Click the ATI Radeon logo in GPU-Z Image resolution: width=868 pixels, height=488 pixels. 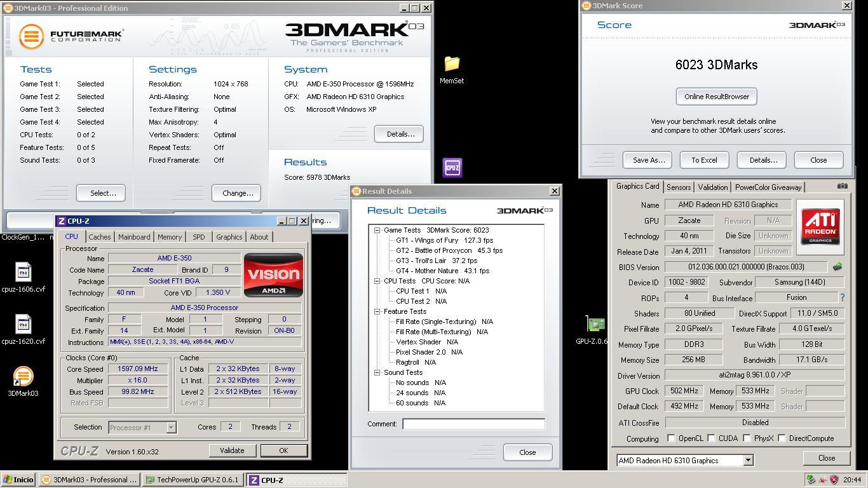click(820, 227)
